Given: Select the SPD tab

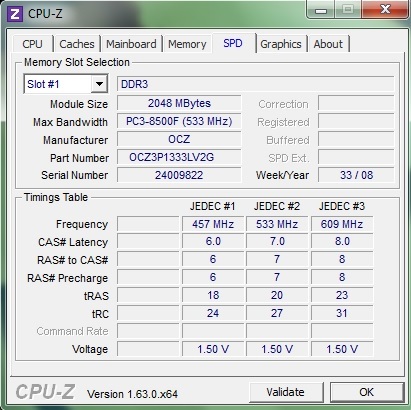Looking at the screenshot, I should tap(233, 43).
